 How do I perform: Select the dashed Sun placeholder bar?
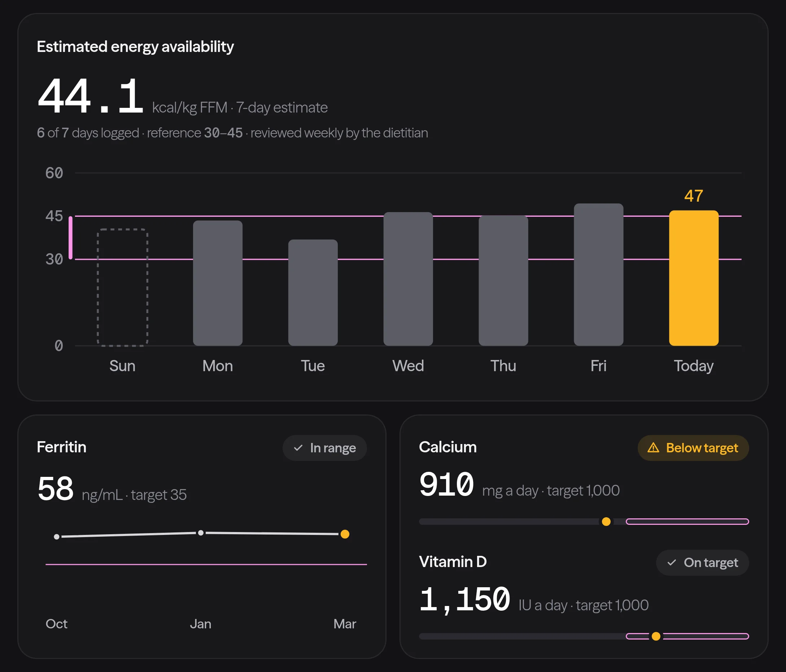coord(123,287)
